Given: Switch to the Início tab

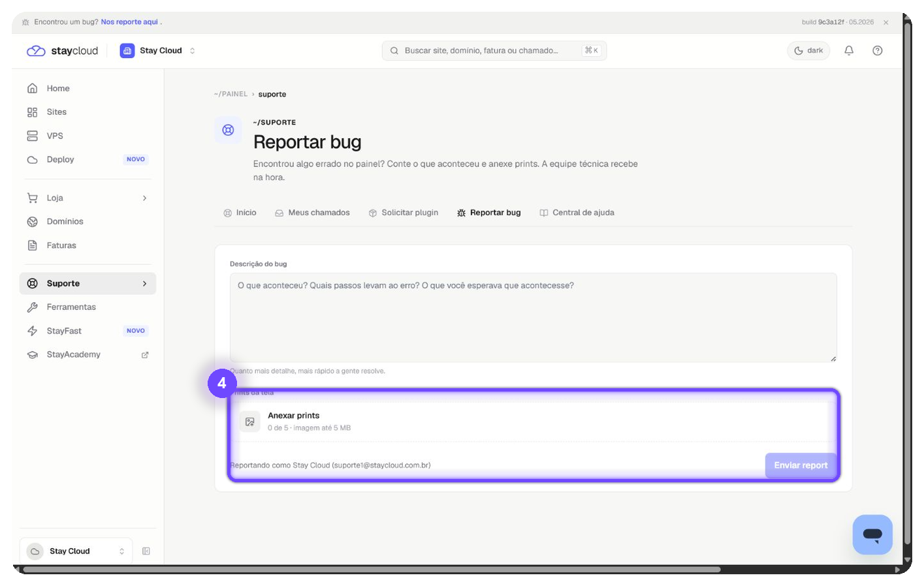Looking at the screenshot, I should tap(240, 213).
